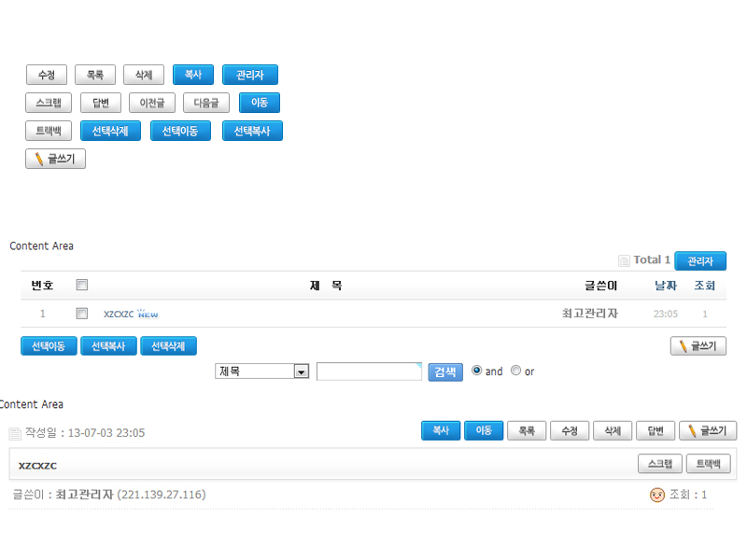Sort by the 날짜 column header
This screenshot has height=560, width=747.
pyautogui.click(x=665, y=286)
